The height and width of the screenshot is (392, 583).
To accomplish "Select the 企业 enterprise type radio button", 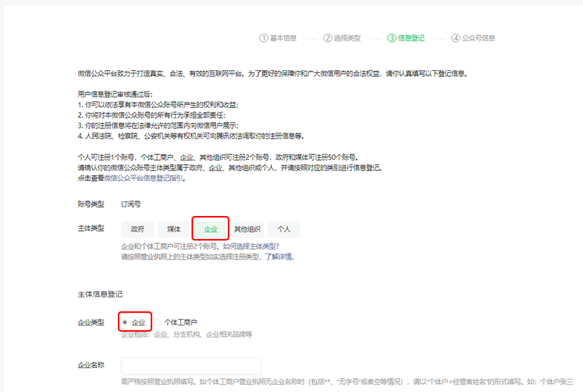I will (x=125, y=322).
